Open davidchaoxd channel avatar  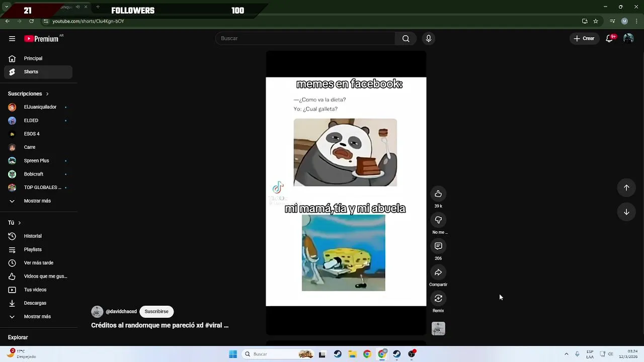[97, 312]
